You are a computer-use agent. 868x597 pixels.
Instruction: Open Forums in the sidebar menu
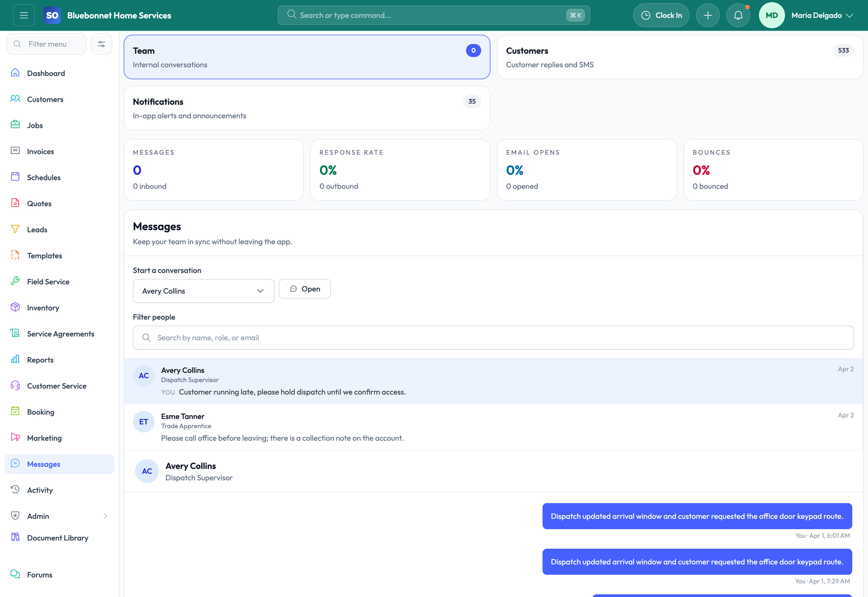pos(59,574)
